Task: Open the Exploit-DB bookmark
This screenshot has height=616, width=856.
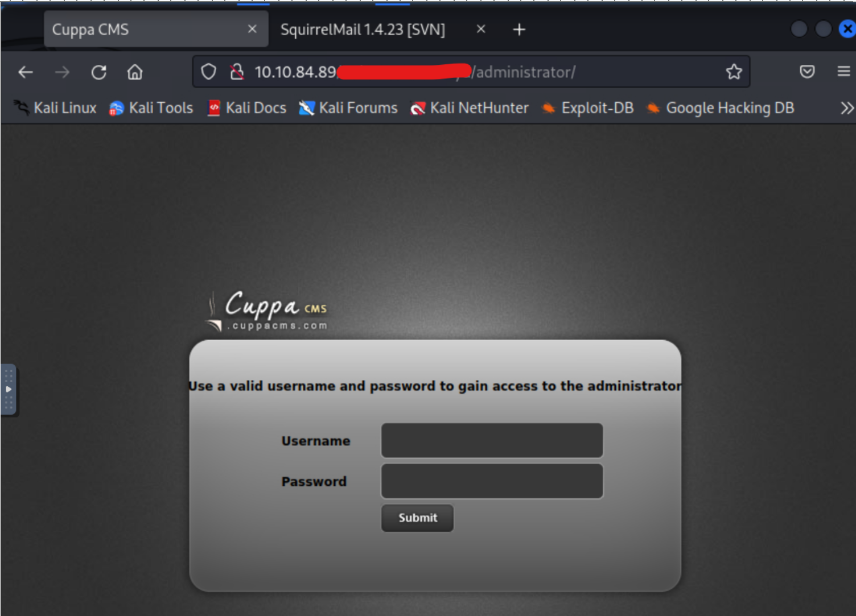Action: (x=588, y=108)
